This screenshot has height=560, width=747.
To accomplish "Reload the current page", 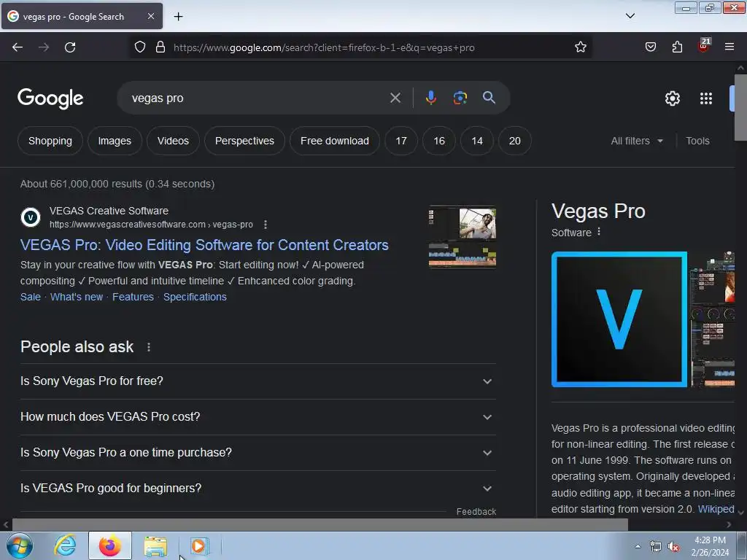I will [x=70, y=47].
